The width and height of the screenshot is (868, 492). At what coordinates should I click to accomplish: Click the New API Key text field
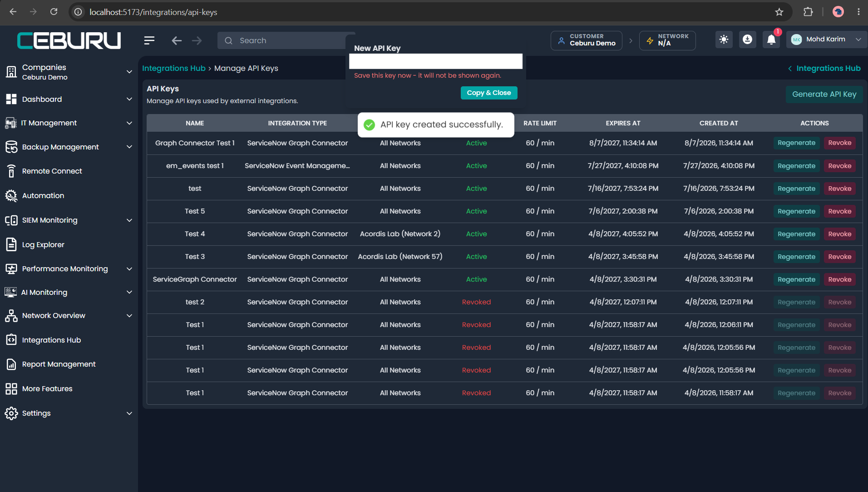click(x=436, y=61)
